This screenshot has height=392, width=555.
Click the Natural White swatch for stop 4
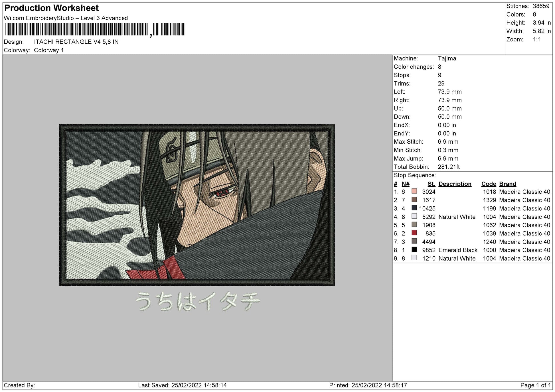click(414, 216)
